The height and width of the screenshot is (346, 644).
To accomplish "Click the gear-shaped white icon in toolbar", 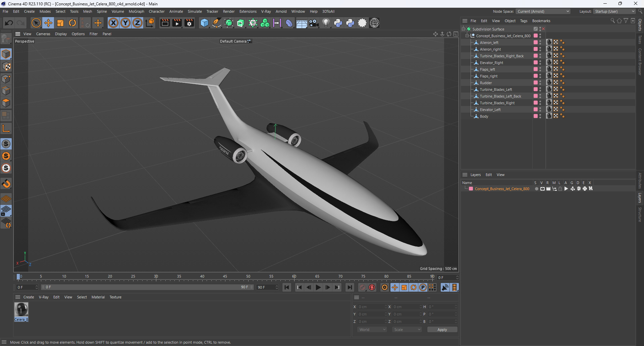I will coord(362,23).
